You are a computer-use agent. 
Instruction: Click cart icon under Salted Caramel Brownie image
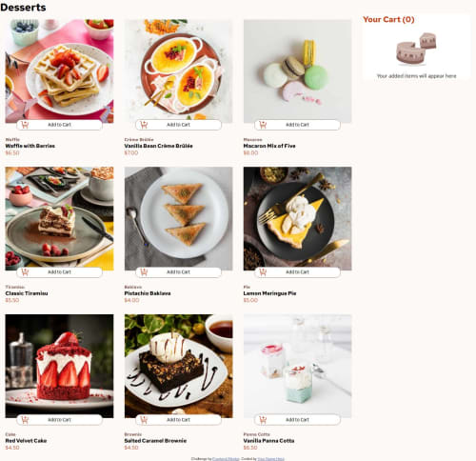(144, 420)
